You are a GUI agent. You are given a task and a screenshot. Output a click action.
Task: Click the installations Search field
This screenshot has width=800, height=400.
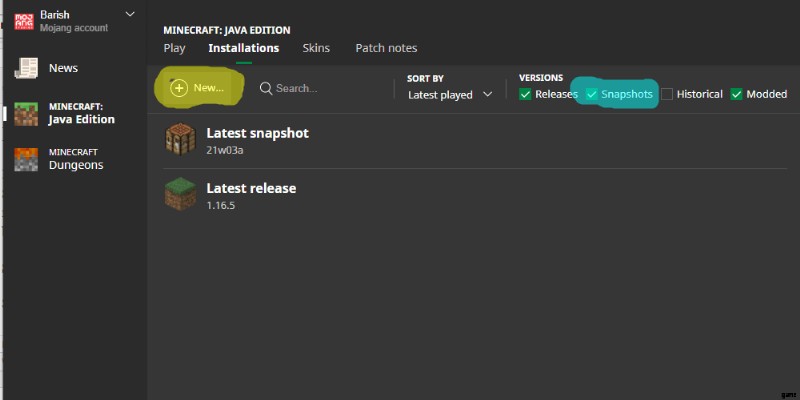310,88
